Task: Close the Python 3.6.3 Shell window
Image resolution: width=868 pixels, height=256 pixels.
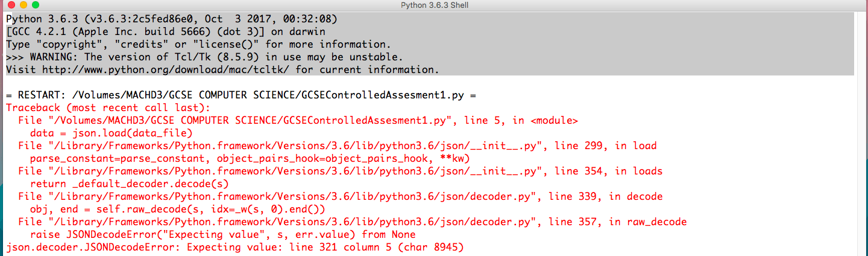Action: (11, 5)
